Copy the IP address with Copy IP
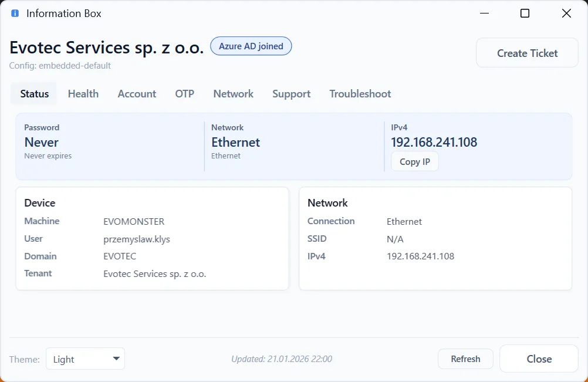 [x=415, y=161]
